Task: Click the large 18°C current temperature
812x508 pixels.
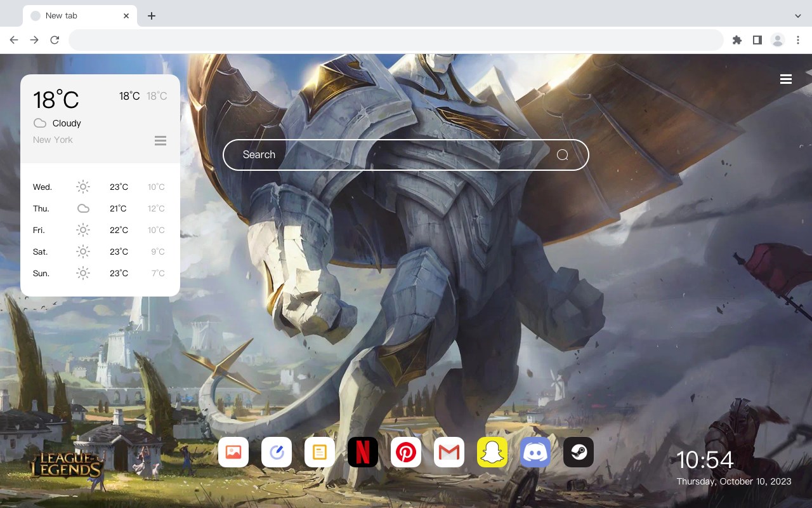Action: point(56,100)
